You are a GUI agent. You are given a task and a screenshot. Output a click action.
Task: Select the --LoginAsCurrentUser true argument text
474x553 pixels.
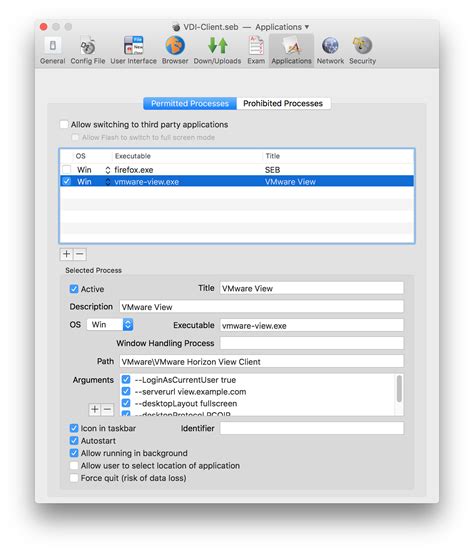[185, 380]
